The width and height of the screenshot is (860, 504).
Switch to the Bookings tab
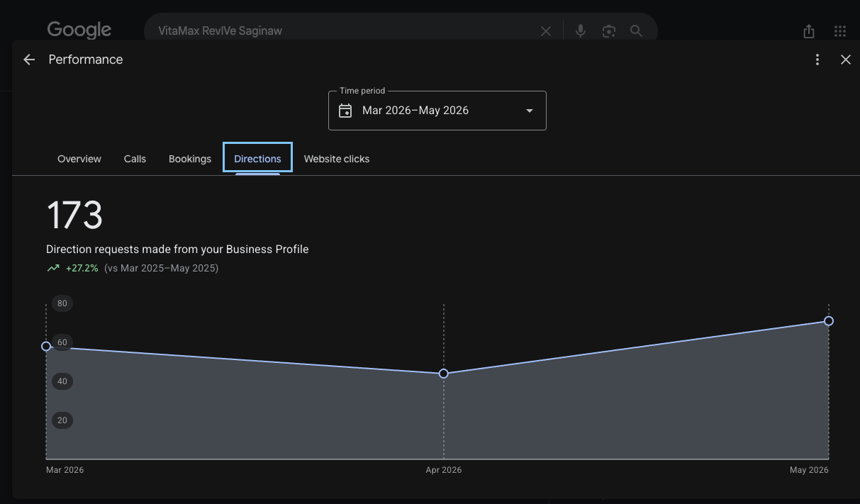pos(190,159)
